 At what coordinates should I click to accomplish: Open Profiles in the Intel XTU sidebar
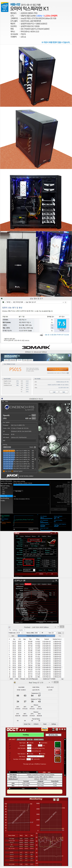3,501
